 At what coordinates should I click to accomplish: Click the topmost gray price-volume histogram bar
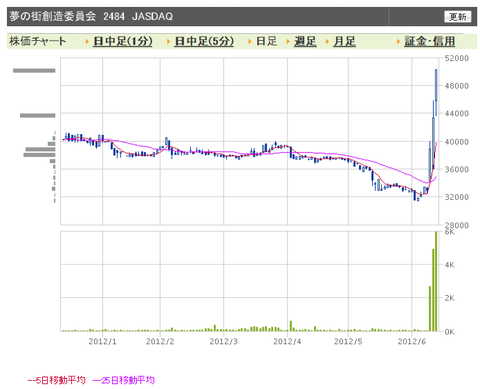coord(34,70)
